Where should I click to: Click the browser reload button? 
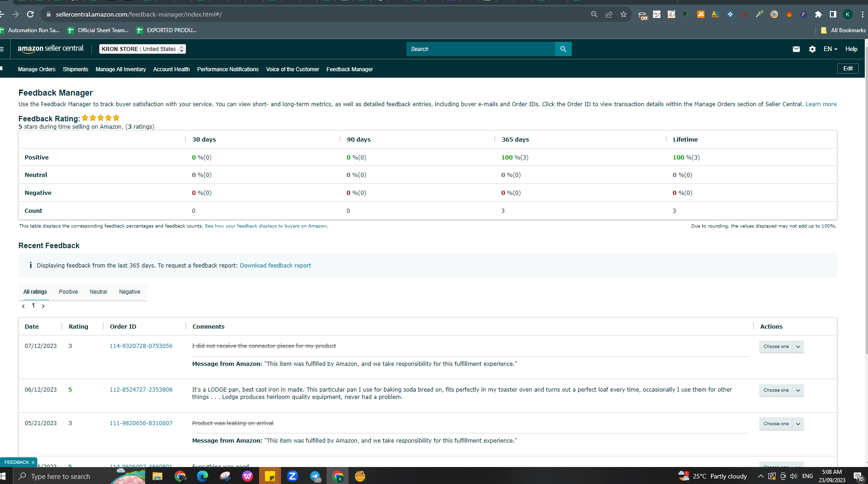(x=30, y=14)
